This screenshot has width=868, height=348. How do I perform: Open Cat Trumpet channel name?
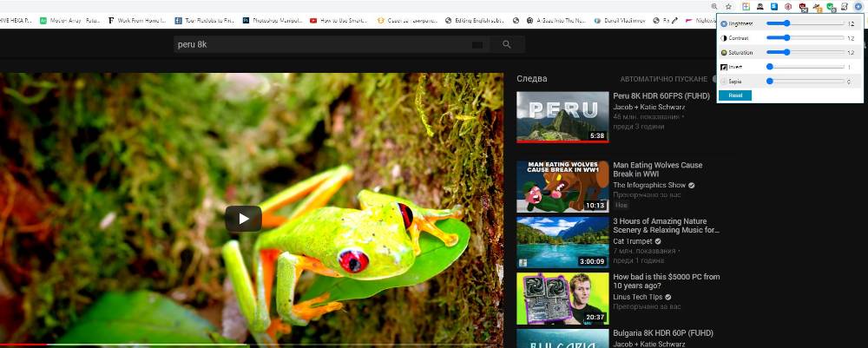633,241
